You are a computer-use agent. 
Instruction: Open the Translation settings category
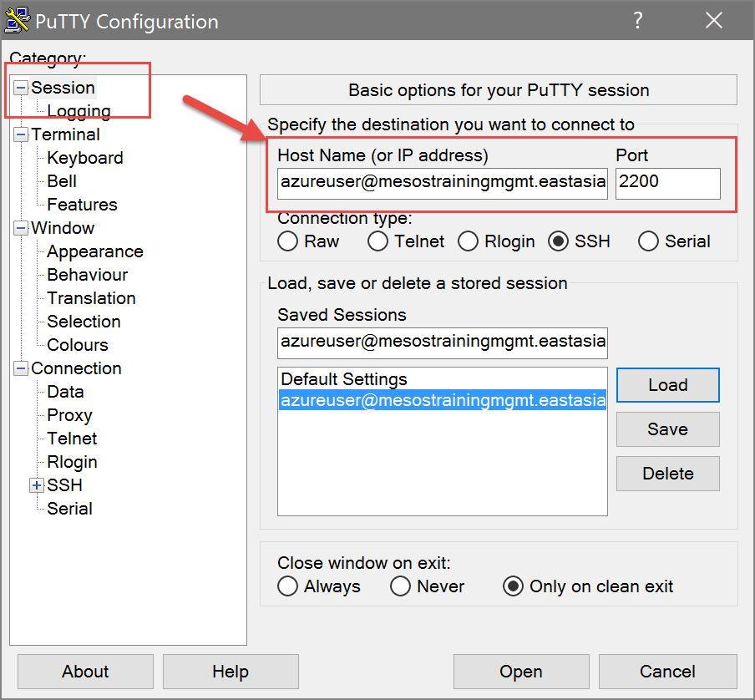(x=92, y=298)
